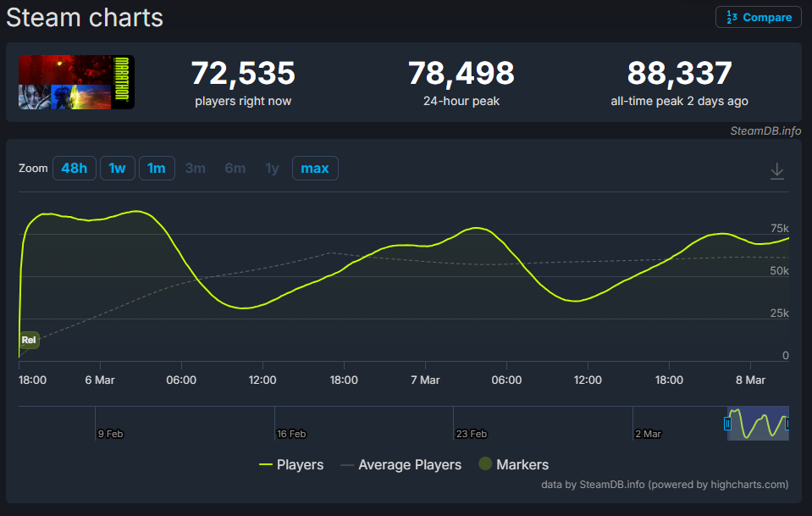
Task: Grab the left navigator range handle
Action: [727, 424]
